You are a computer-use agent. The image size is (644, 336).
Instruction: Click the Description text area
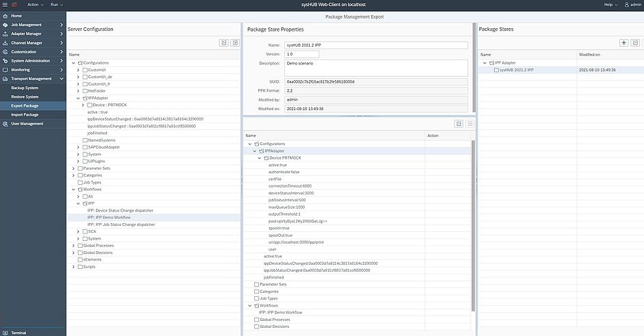pos(376,68)
